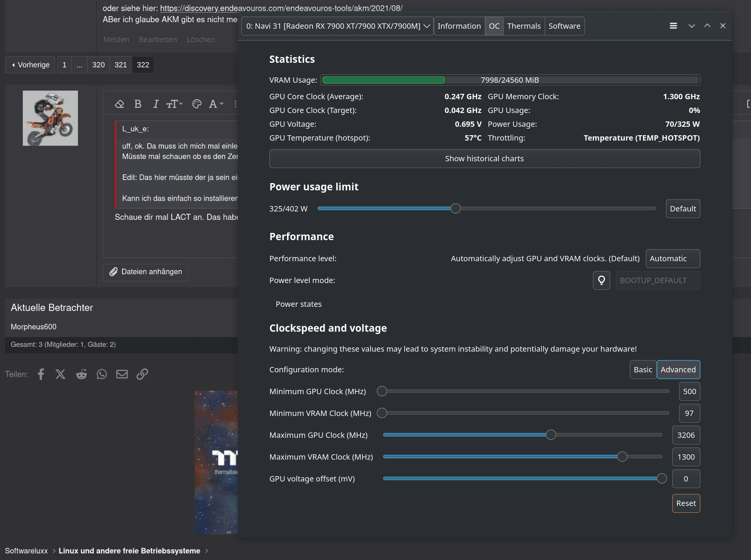751x560 pixels.
Task: Share the thread on Reddit
Action: tap(81, 374)
